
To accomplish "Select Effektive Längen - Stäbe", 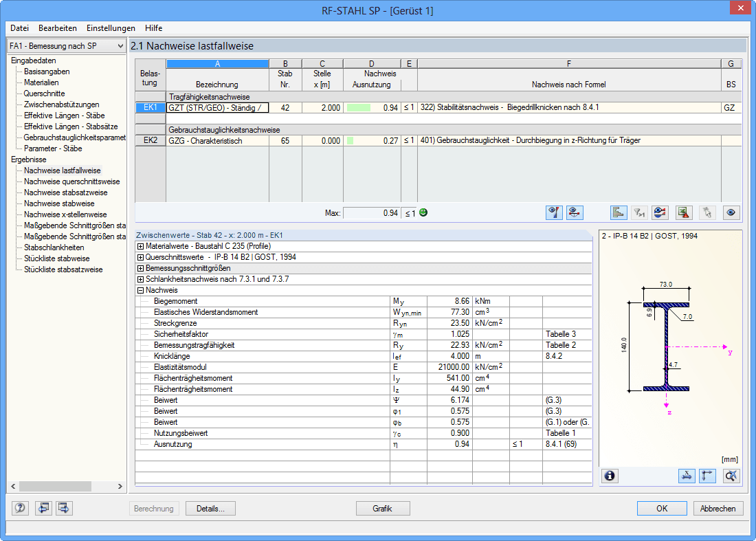I will tap(64, 115).
